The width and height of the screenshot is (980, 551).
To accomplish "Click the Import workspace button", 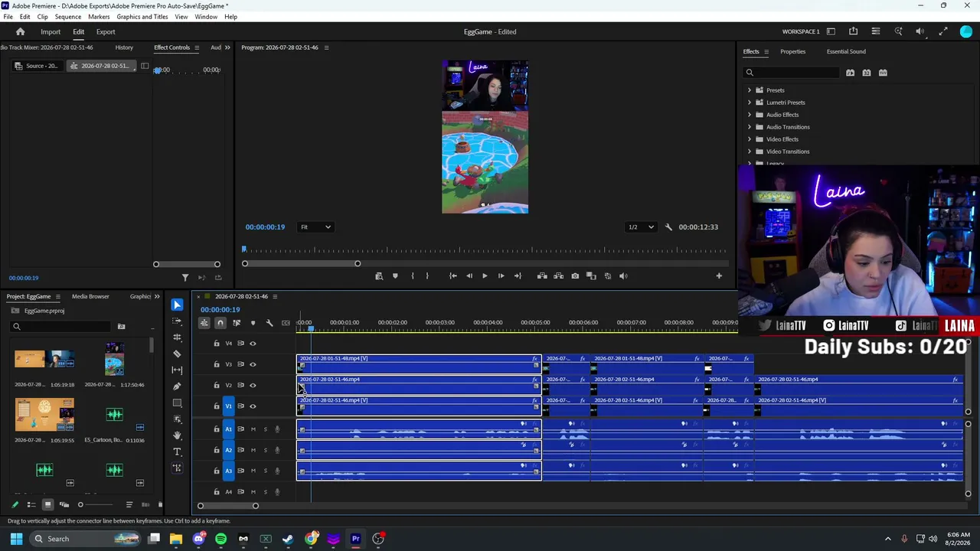I will pos(51,32).
